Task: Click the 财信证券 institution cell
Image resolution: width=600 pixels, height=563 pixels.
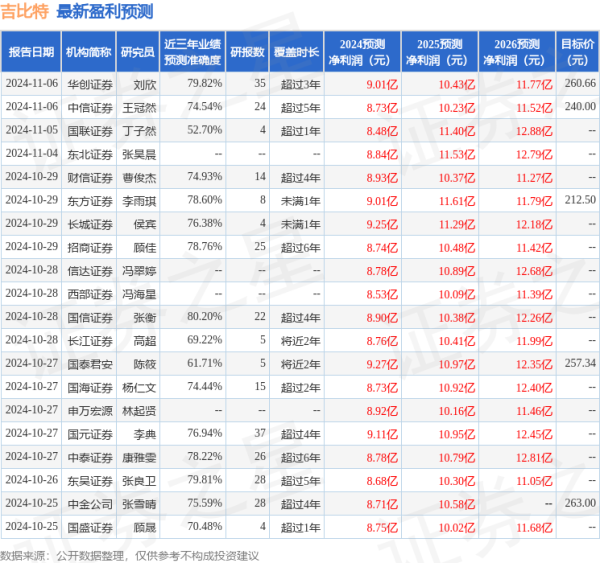Action: click(90, 178)
